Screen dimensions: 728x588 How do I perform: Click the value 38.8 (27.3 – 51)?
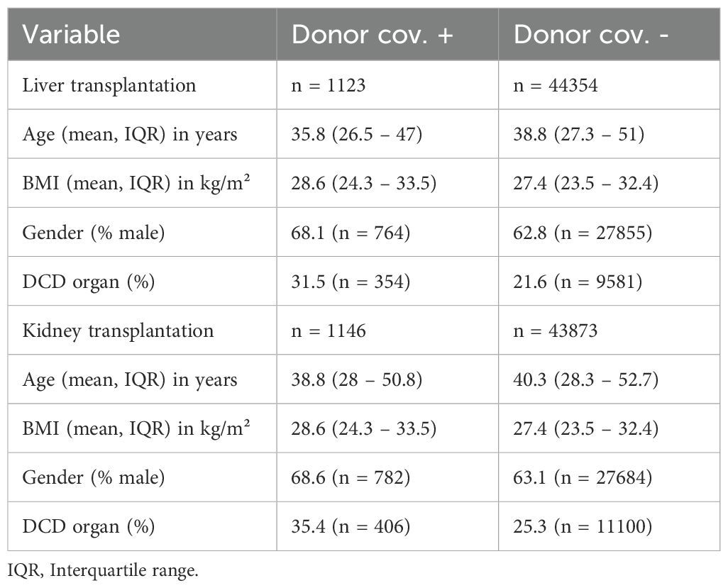point(578,134)
